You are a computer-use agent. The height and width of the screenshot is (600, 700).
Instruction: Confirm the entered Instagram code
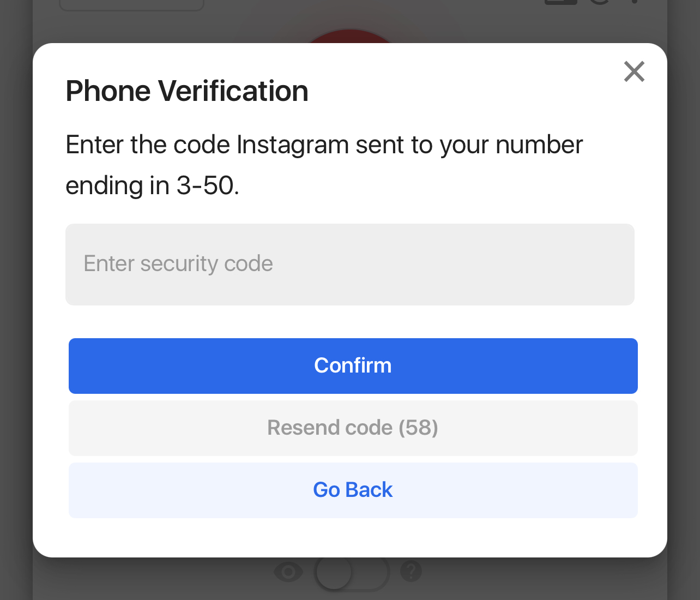(353, 366)
